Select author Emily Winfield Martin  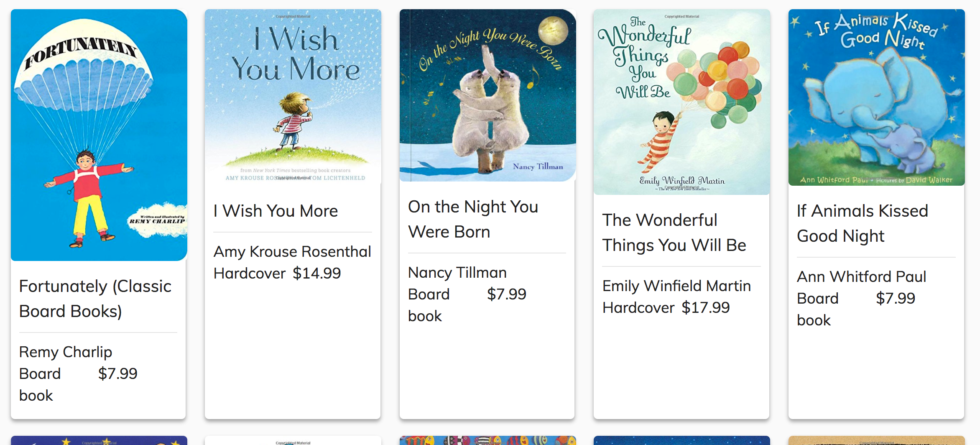[x=676, y=286]
